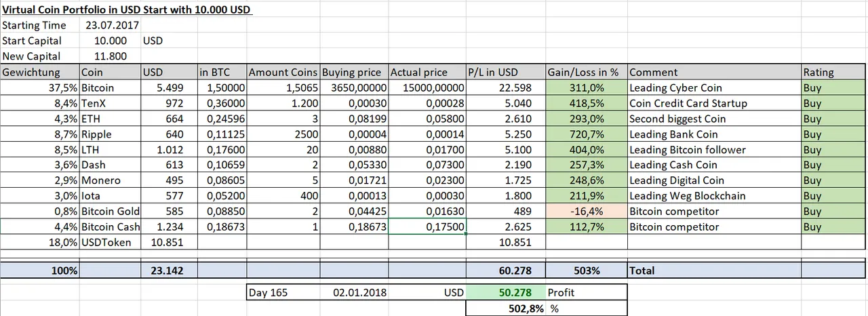Click Bitcoin's actual price 15000,00000
Image resolution: width=868 pixels, height=316 pixels.
click(x=427, y=87)
